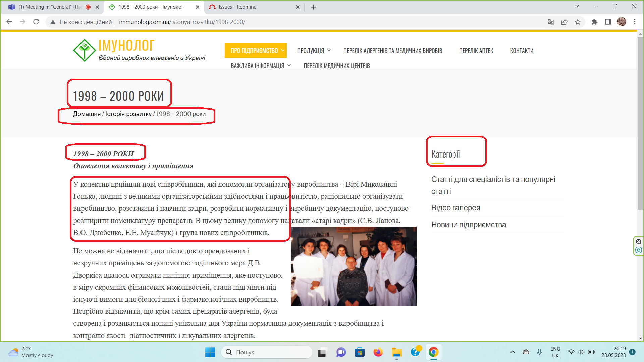Viewport: 644px width, 362px height.
Task: Open Firefox from the taskbar
Action: tap(378, 352)
